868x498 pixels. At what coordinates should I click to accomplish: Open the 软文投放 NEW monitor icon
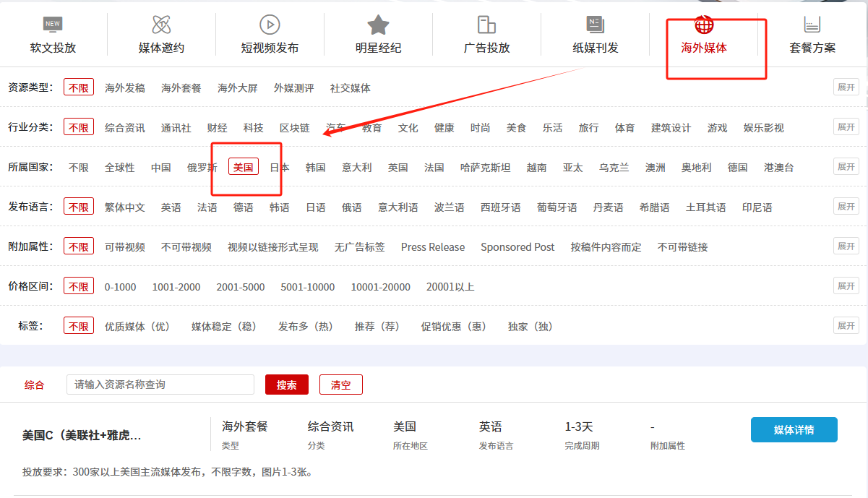(53, 25)
